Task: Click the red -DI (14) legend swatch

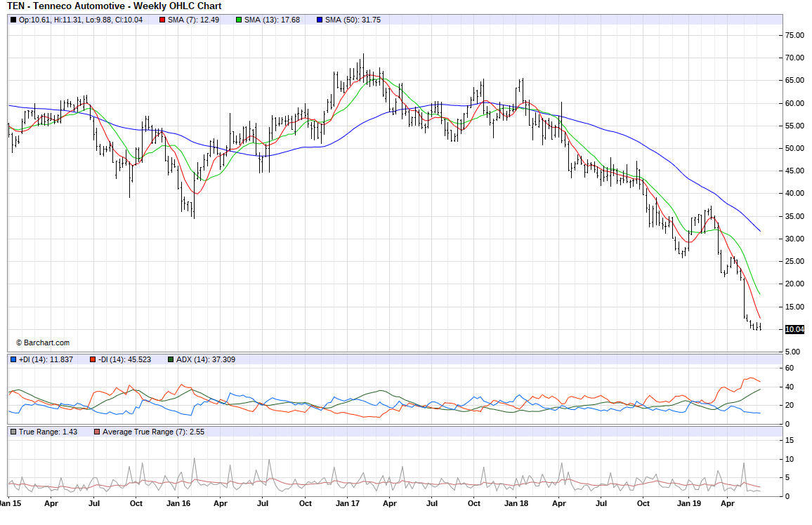Action: [x=93, y=359]
